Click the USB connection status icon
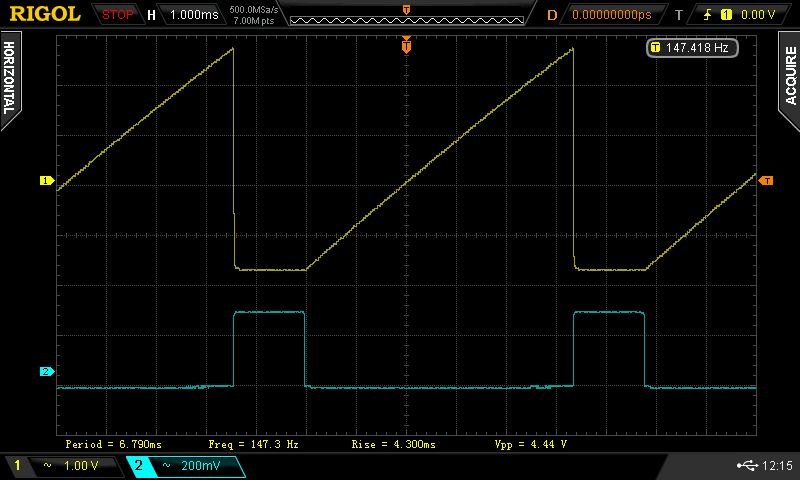The height and width of the screenshot is (480, 800). (x=747, y=465)
